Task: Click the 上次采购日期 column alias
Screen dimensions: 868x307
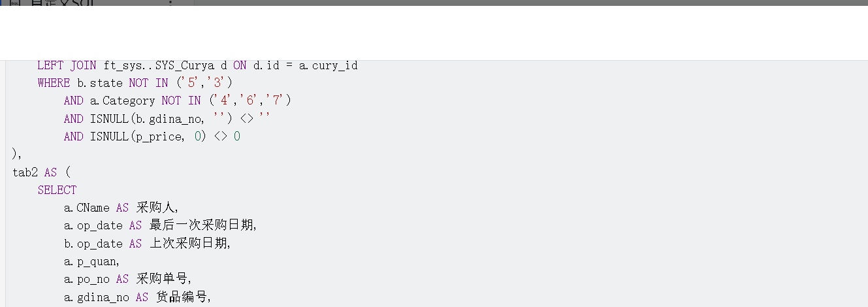Action: pyautogui.click(x=188, y=243)
